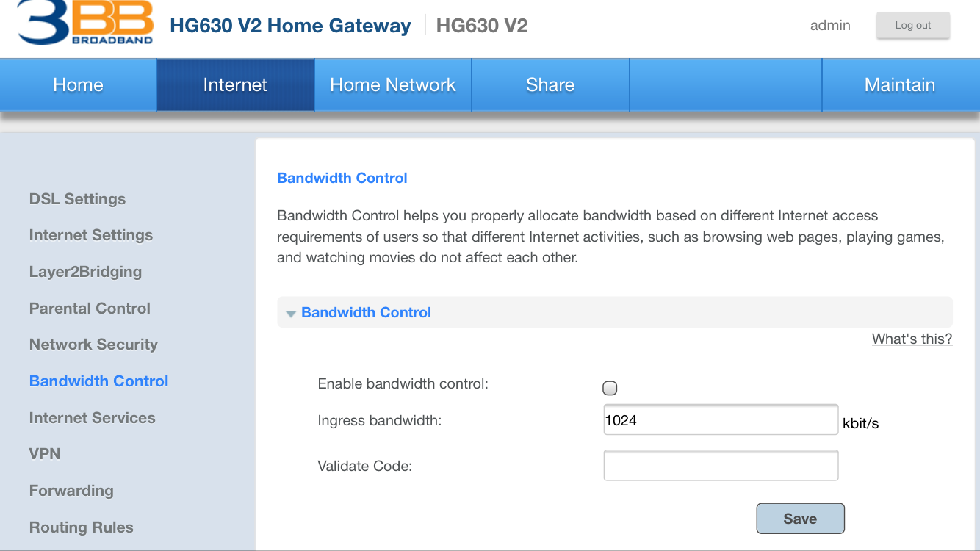The image size is (980, 551).
Task: Select Routing Rules in sidebar
Action: point(81,527)
